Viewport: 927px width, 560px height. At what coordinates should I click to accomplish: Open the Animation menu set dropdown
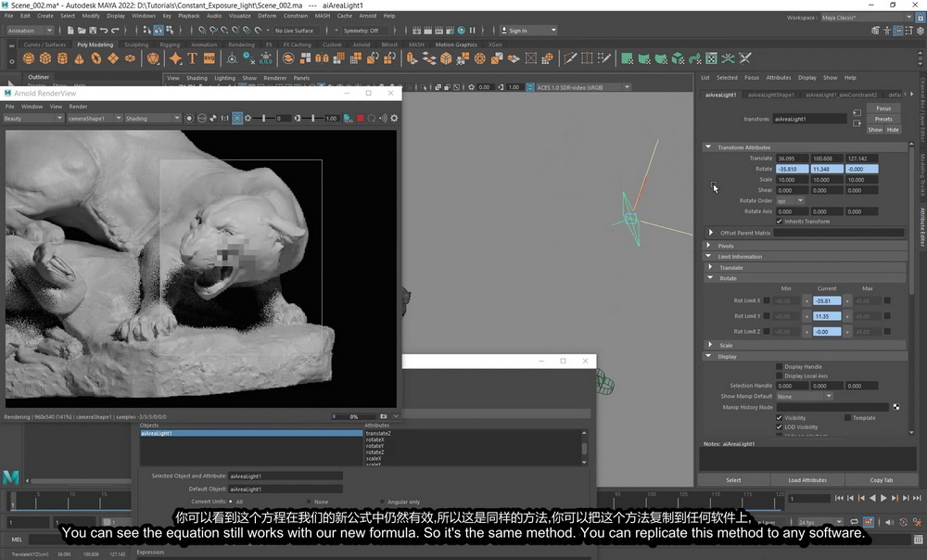[x=30, y=31]
